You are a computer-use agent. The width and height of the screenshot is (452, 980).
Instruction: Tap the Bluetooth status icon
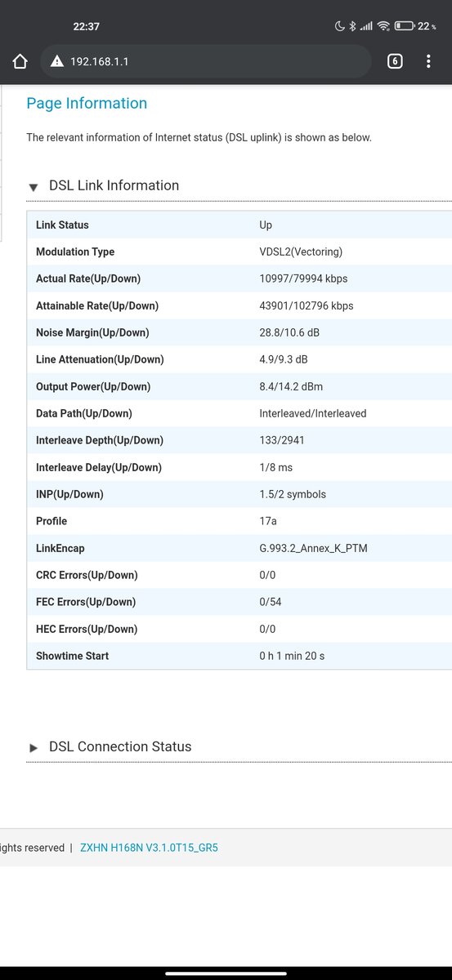pyautogui.click(x=353, y=26)
